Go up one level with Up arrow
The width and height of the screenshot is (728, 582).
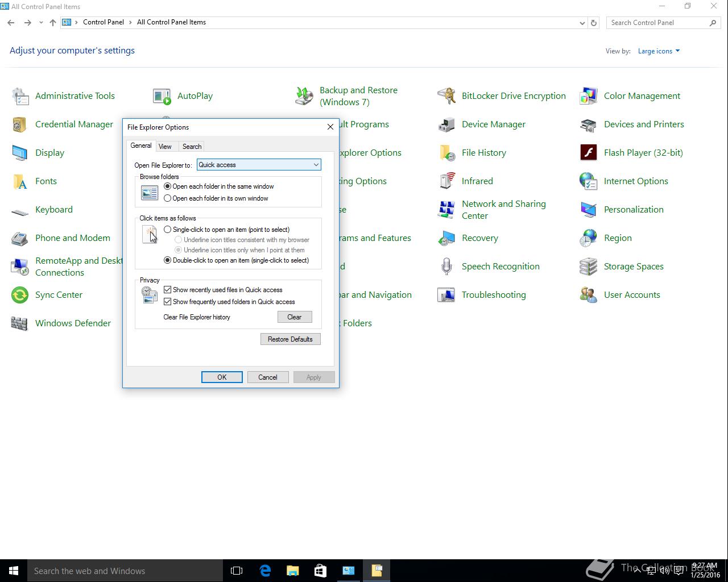pos(53,23)
